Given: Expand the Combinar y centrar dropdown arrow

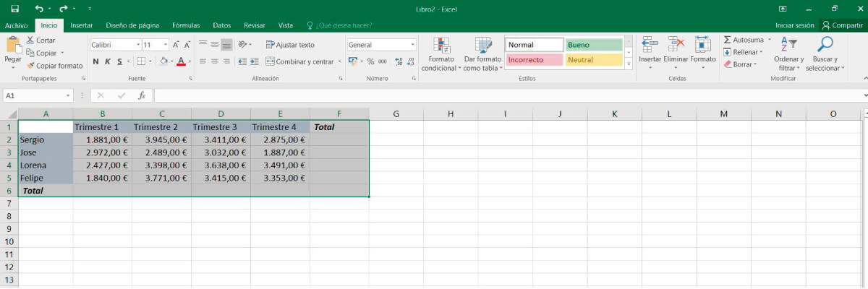Looking at the screenshot, I should click(x=340, y=61).
